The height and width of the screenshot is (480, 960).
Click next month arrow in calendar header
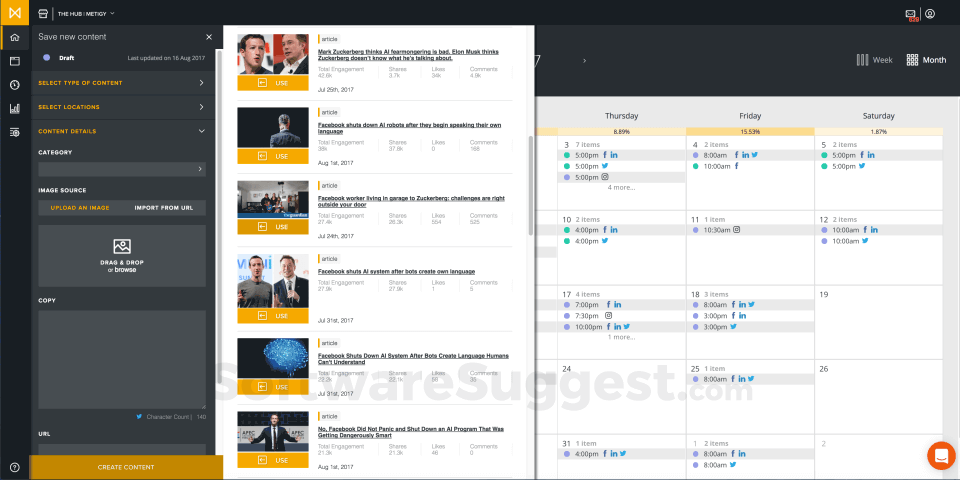(x=584, y=61)
